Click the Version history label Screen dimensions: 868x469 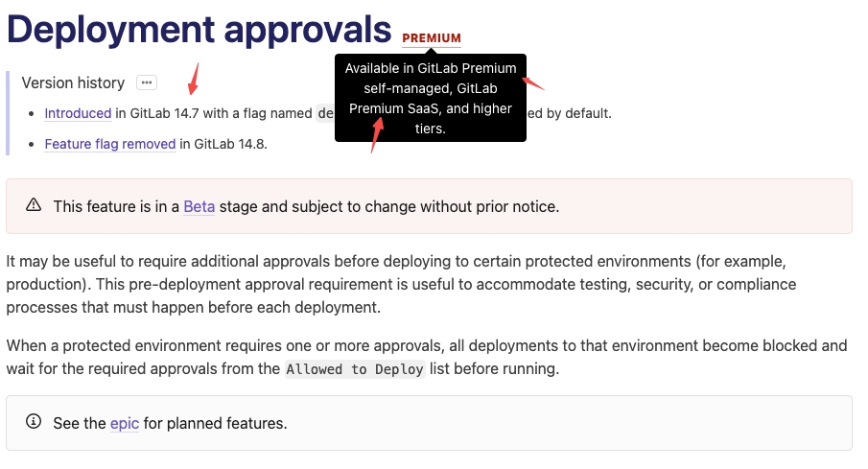[73, 82]
